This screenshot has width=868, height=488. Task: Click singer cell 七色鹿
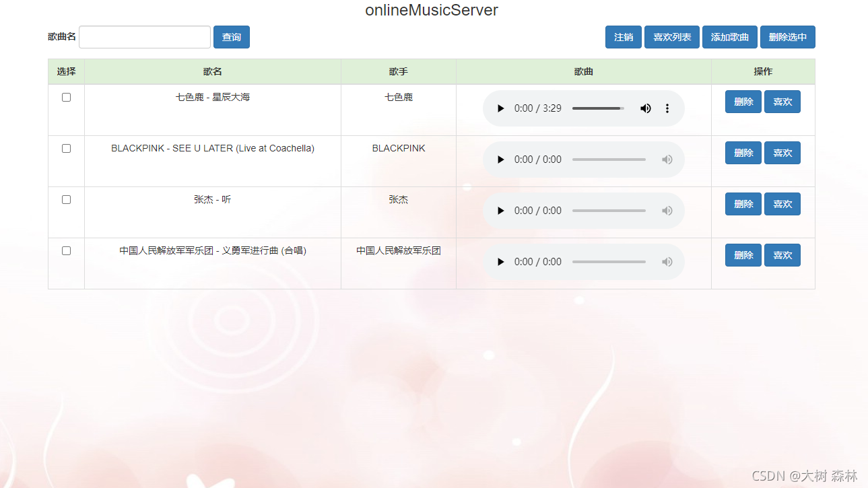399,97
